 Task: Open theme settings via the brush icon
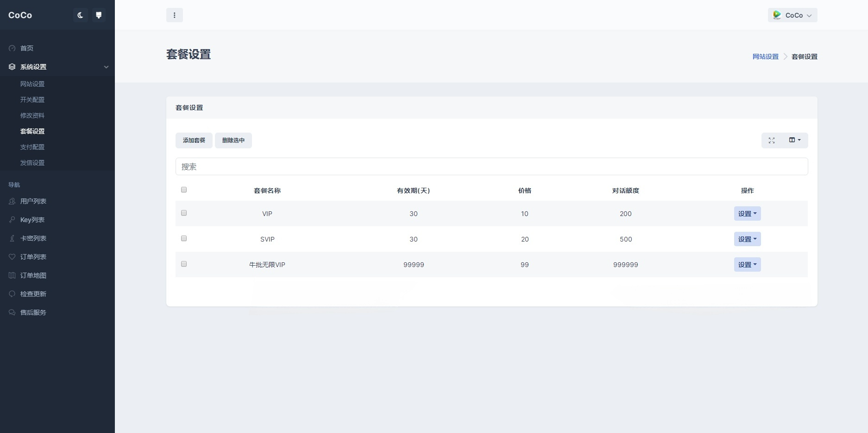point(99,15)
